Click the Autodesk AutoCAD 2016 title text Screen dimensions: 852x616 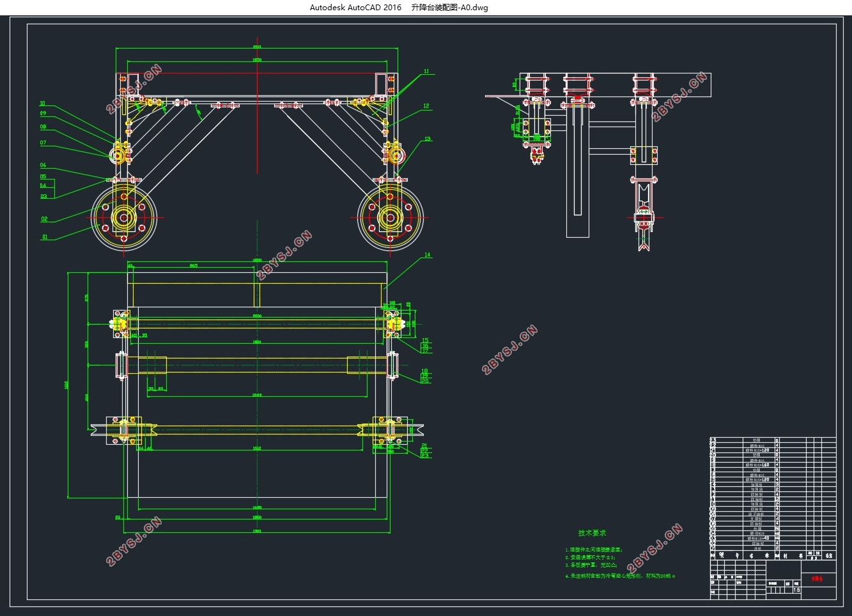click(355, 8)
